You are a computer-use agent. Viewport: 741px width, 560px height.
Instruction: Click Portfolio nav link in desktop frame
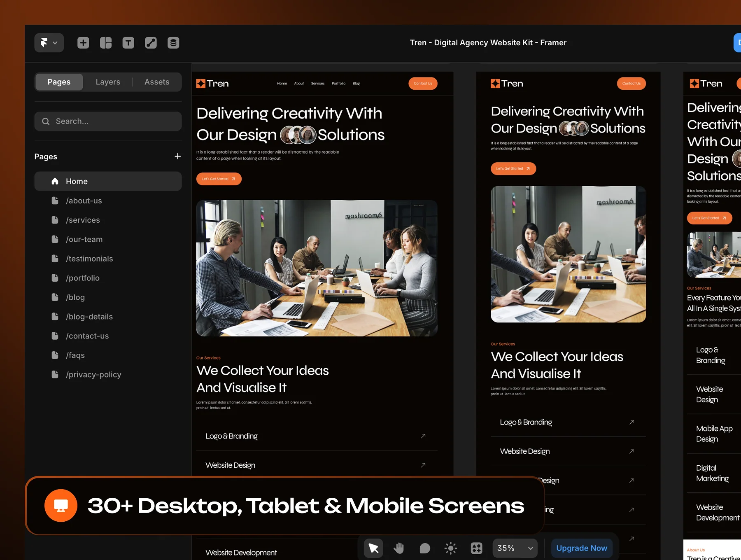click(x=338, y=84)
